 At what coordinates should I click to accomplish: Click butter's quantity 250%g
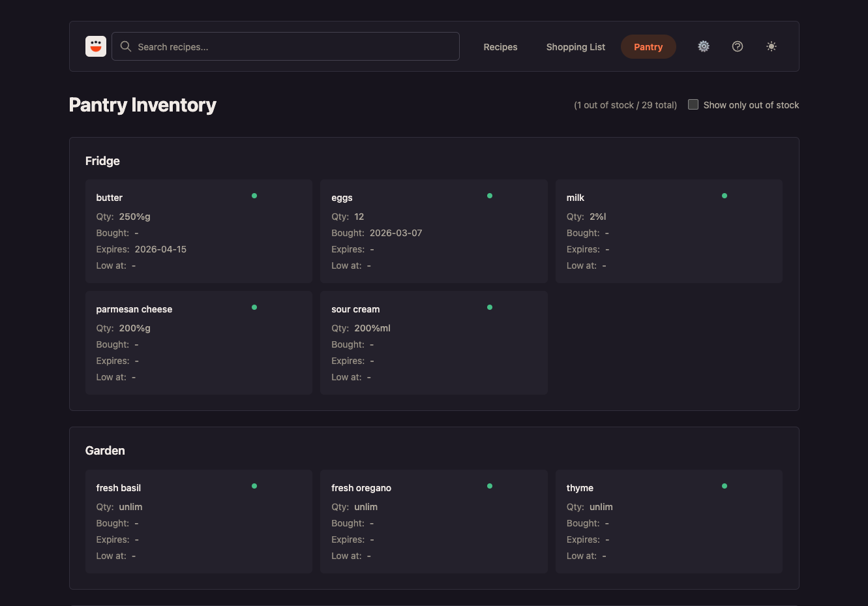[x=135, y=217]
